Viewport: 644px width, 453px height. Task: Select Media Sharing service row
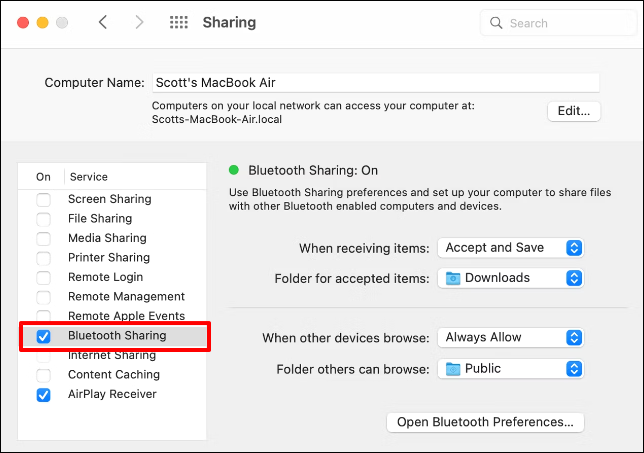click(112, 238)
